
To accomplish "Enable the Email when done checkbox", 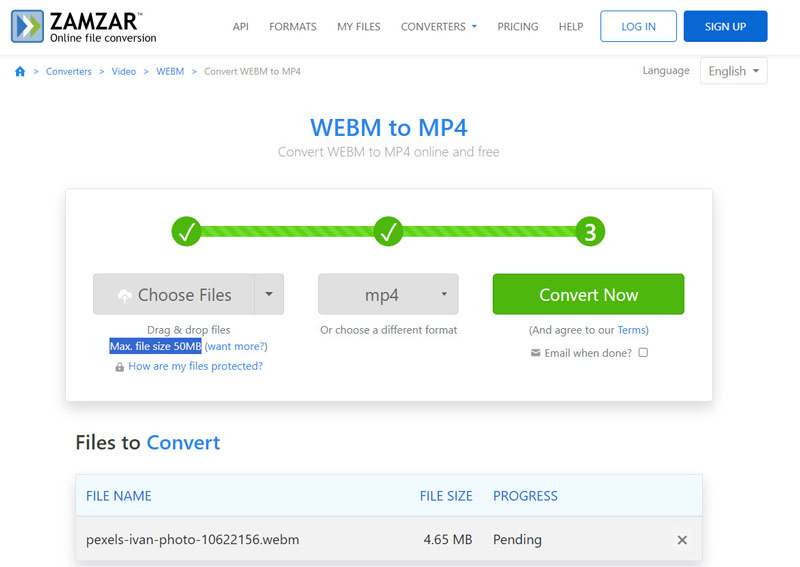I will (x=643, y=353).
